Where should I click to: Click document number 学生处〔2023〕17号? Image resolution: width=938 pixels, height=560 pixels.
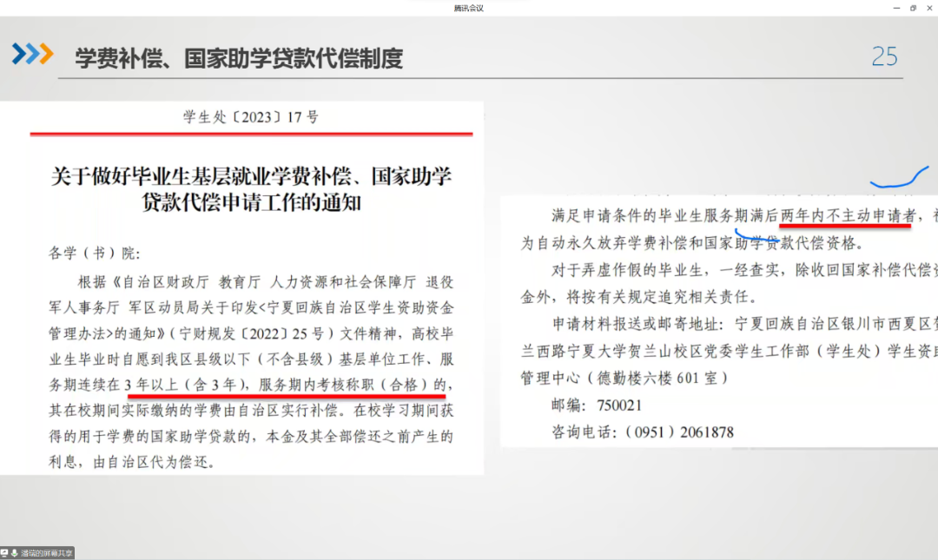point(251,117)
